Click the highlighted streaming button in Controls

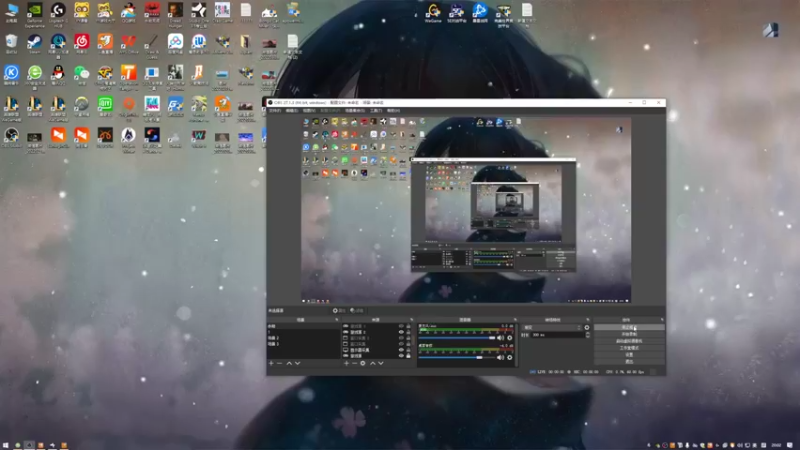[x=629, y=328]
